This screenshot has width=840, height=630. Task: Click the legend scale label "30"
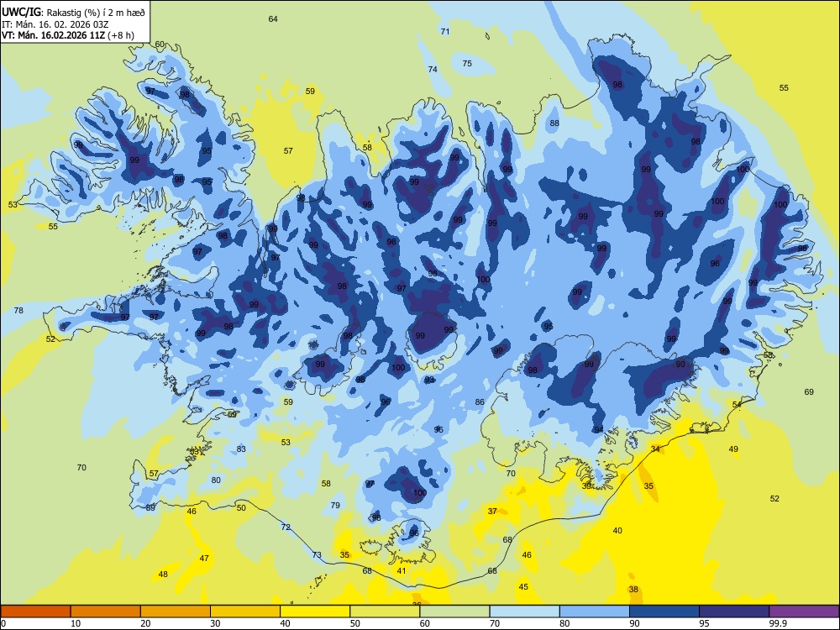click(x=215, y=623)
